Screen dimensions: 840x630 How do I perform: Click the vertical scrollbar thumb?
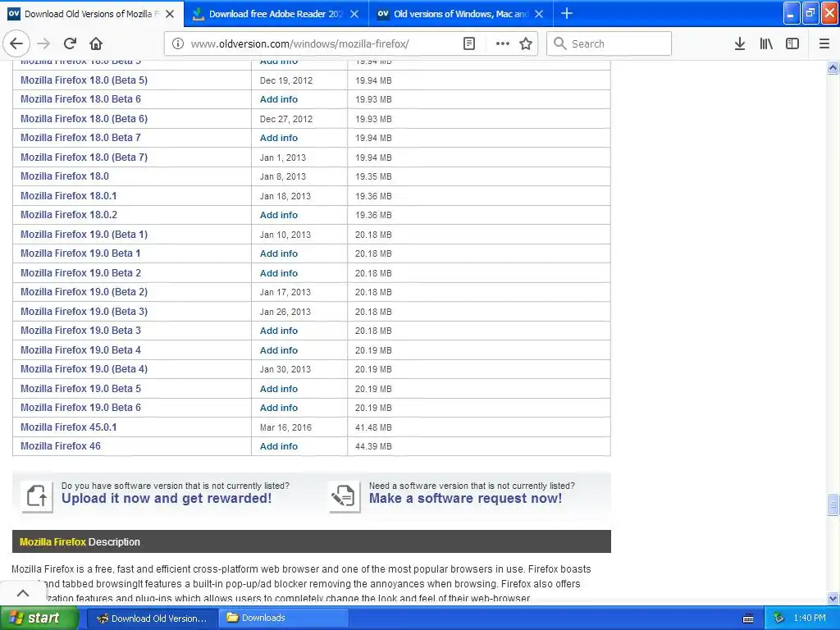click(833, 504)
